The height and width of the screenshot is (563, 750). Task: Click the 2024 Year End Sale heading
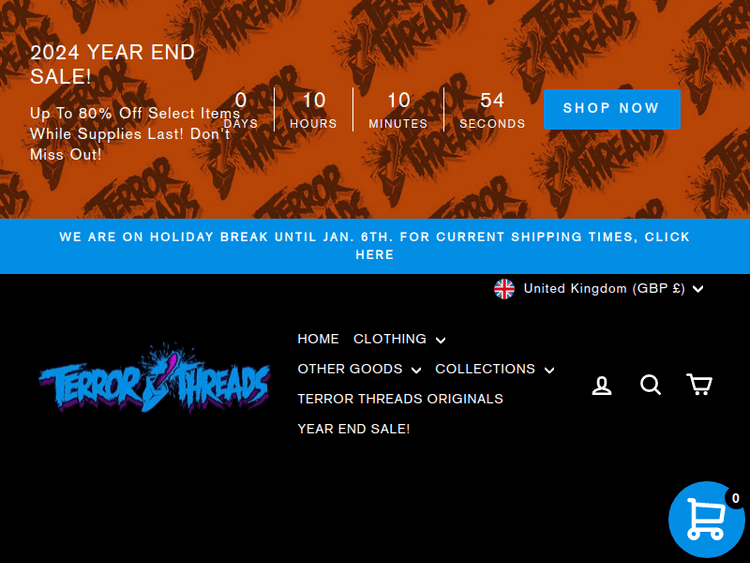click(112, 64)
